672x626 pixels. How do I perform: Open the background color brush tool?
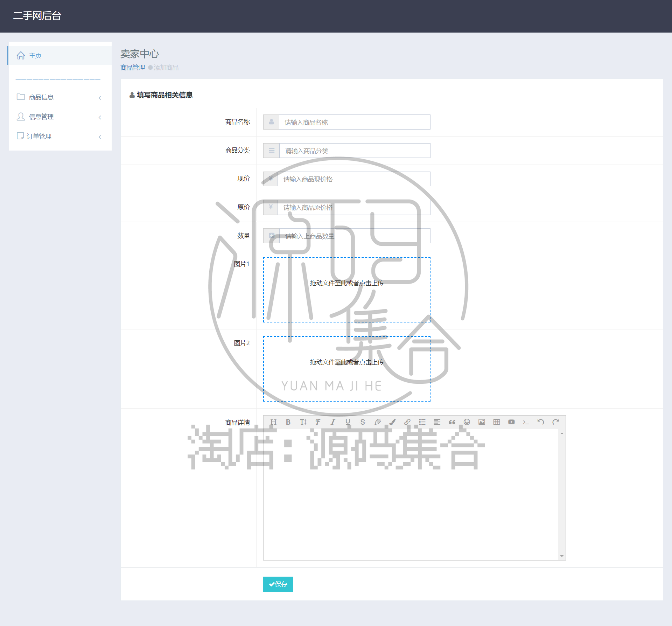[392, 422]
